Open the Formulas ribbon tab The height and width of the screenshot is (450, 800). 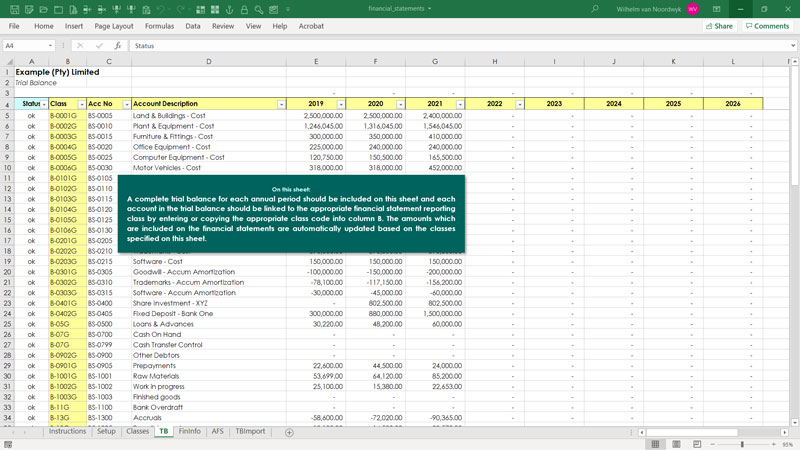(x=159, y=26)
